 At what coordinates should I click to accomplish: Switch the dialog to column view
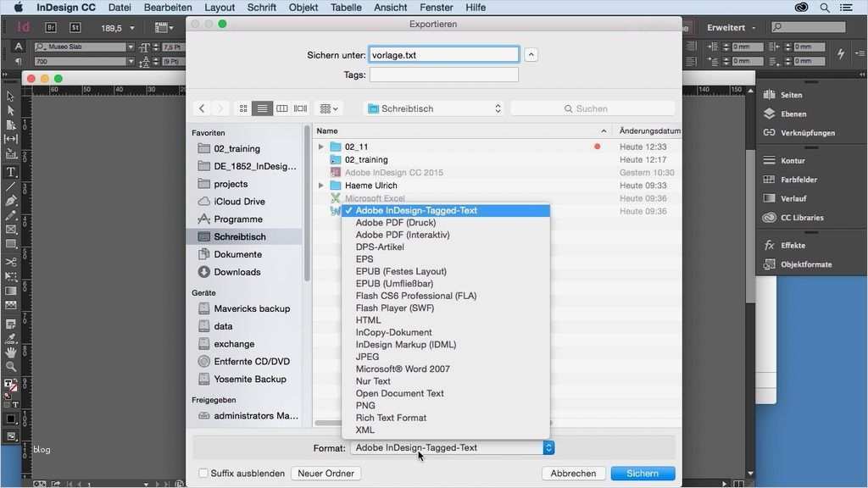coord(284,108)
